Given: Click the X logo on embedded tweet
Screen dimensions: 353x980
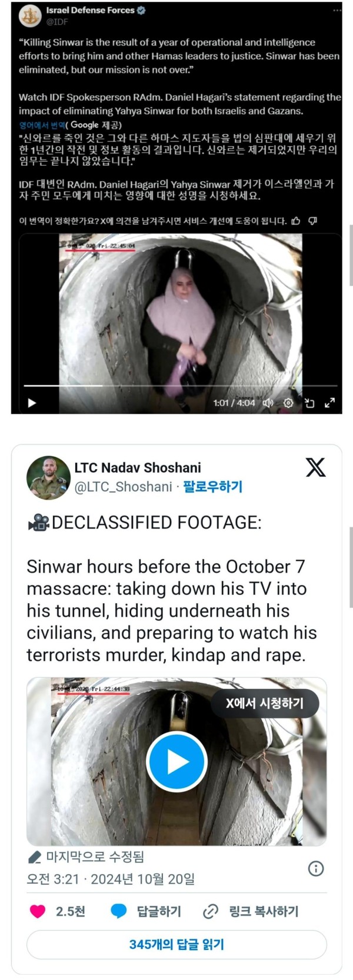Looking at the screenshot, I should [x=315, y=467].
